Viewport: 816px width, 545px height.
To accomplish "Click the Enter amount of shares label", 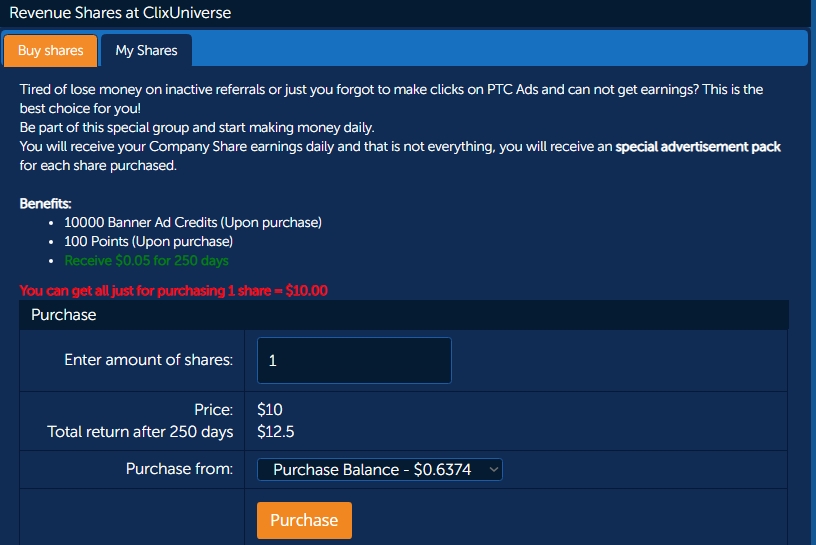I will coord(148,360).
